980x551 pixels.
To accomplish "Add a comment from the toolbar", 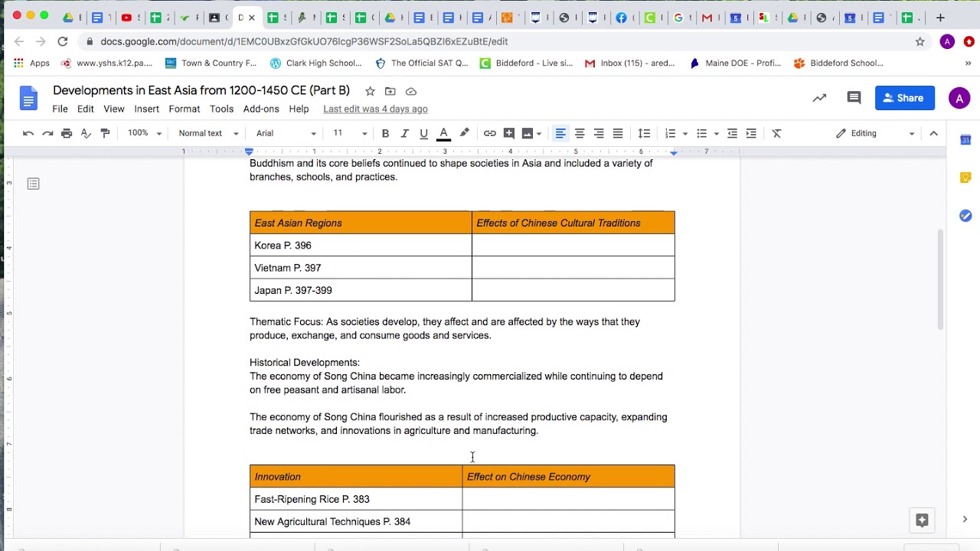I will 509,133.
